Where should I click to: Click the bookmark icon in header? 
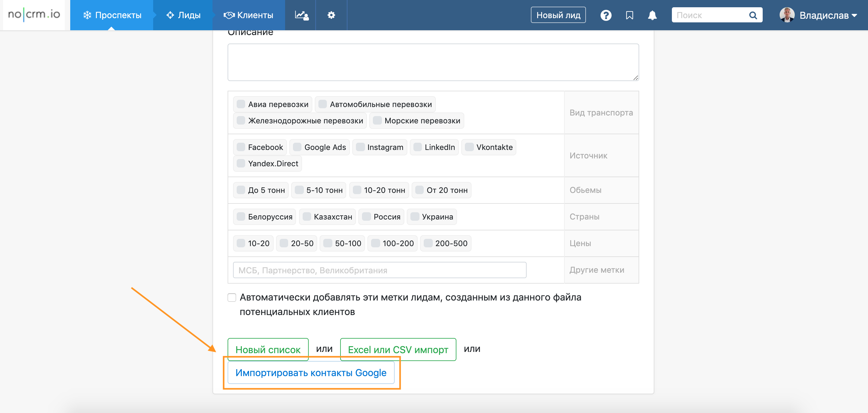click(x=630, y=15)
